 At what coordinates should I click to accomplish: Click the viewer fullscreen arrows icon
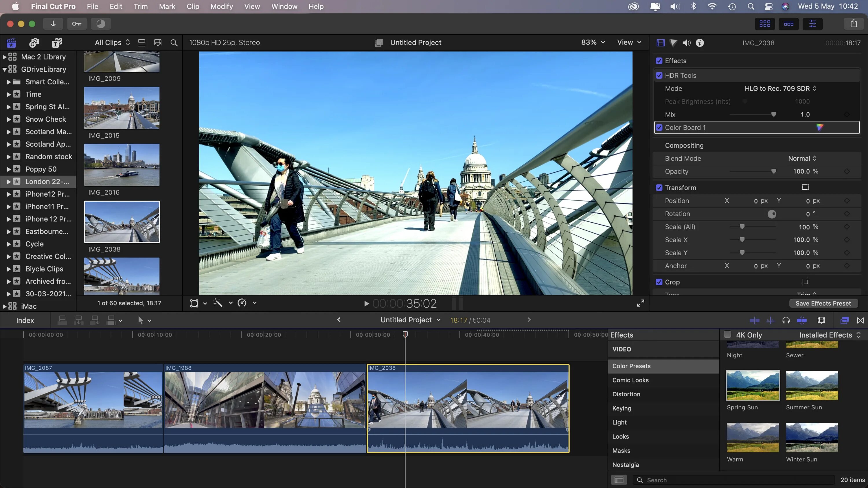coord(640,303)
